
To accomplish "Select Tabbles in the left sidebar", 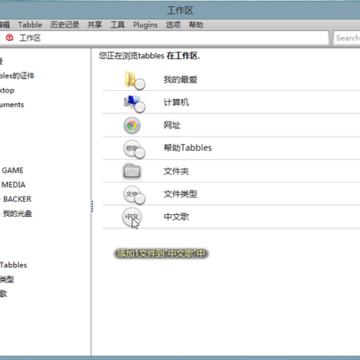I will coord(13,265).
